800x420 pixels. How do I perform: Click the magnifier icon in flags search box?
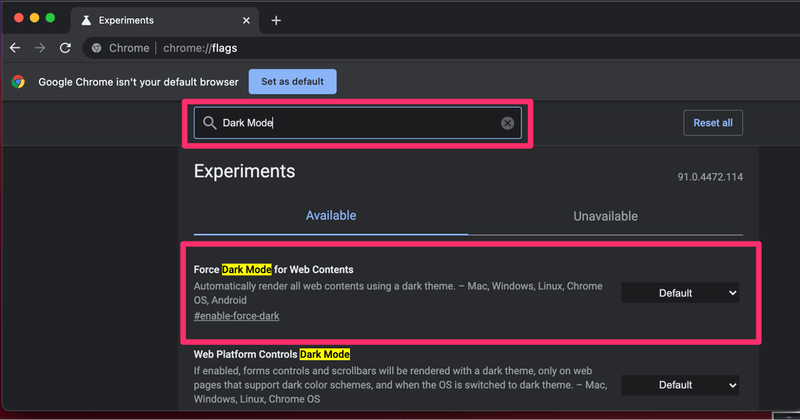tap(209, 123)
